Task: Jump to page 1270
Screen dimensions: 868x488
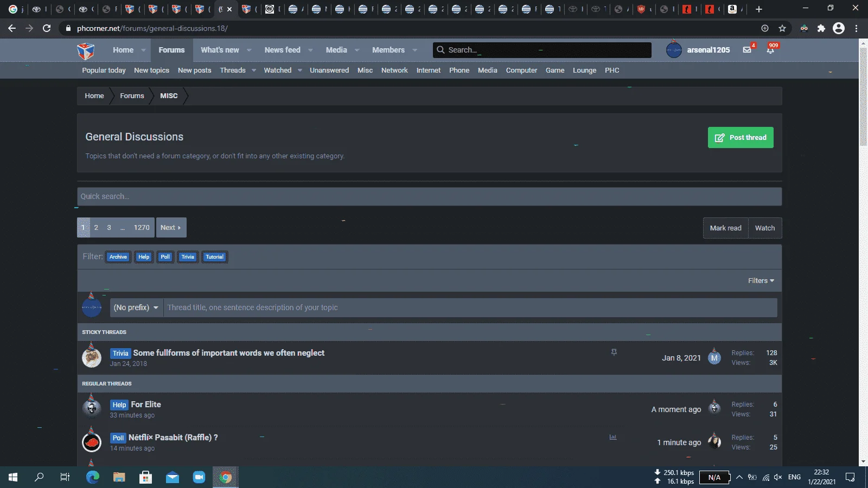Action: pyautogui.click(x=142, y=228)
